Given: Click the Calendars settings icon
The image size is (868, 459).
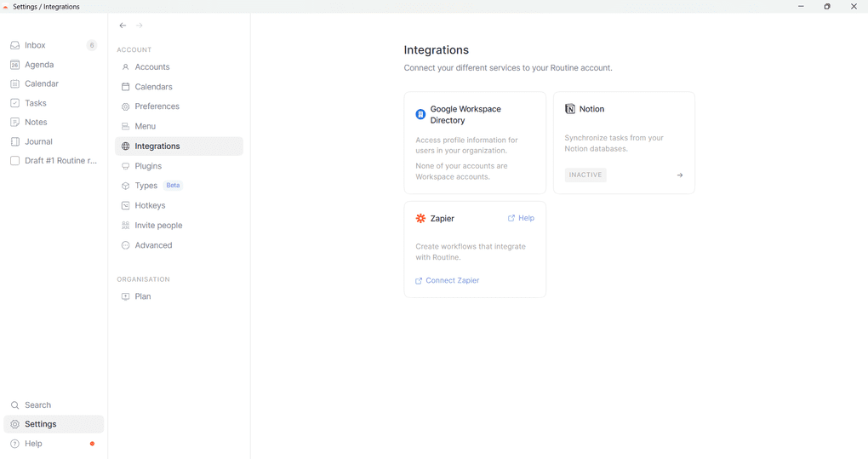Looking at the screenshot, I should (126, 87).
